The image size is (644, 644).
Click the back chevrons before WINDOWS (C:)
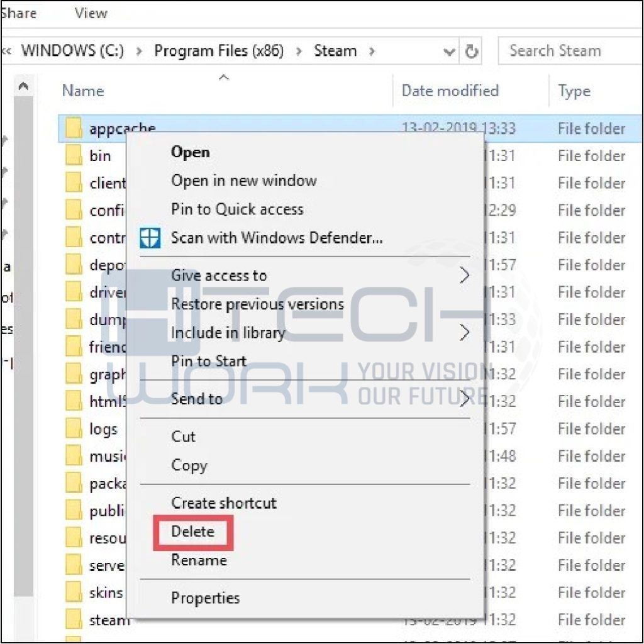pos(6,52)
